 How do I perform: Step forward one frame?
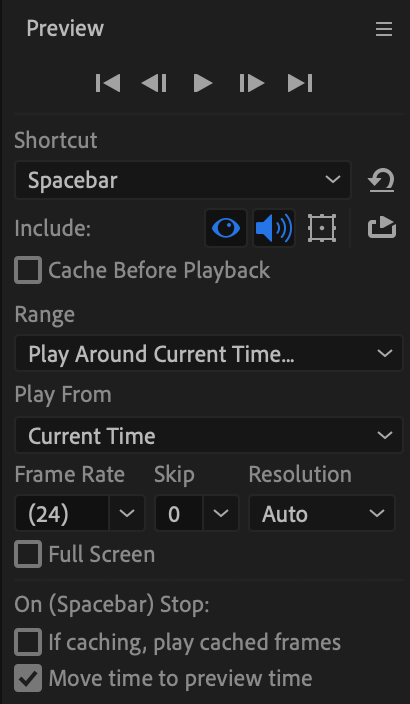click(x=251, y=84)
